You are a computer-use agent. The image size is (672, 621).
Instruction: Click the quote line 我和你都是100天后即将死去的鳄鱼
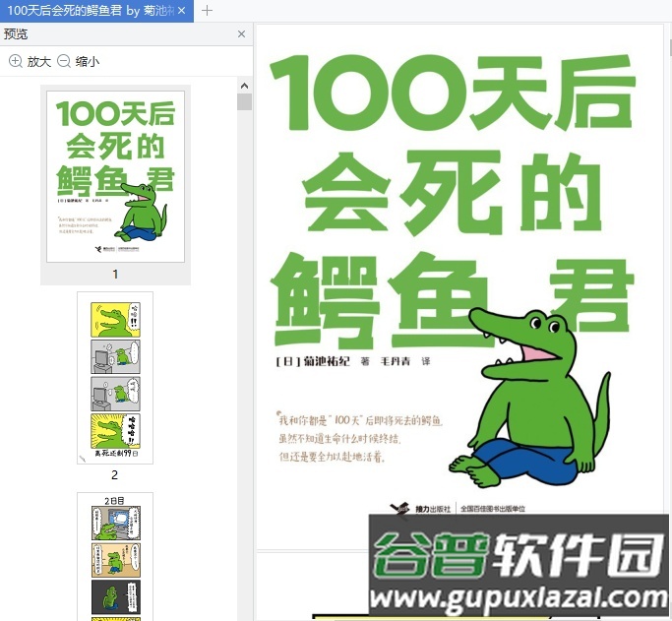click(360, 419)
